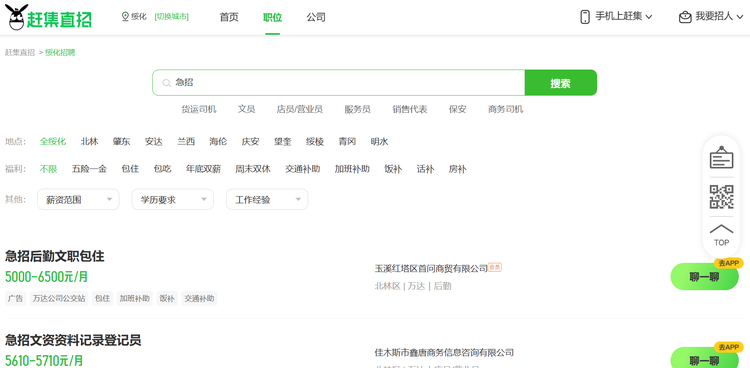The height and width of the screenshot is (368, 750).
Task: Filter location by 安达
Action: click(154, 142)
